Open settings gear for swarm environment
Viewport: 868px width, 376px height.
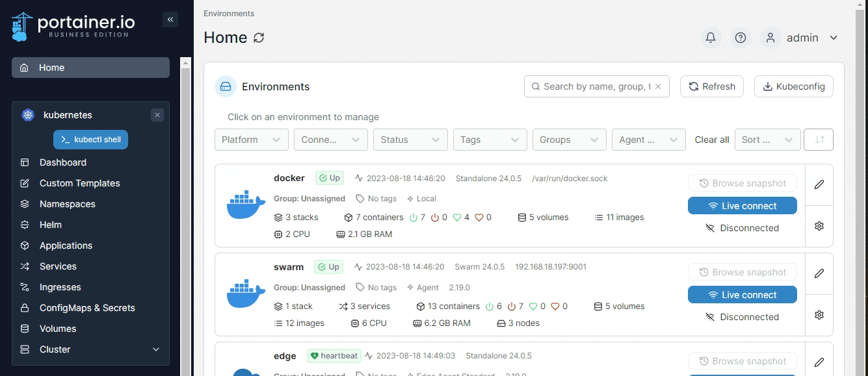tap(819, 315)
